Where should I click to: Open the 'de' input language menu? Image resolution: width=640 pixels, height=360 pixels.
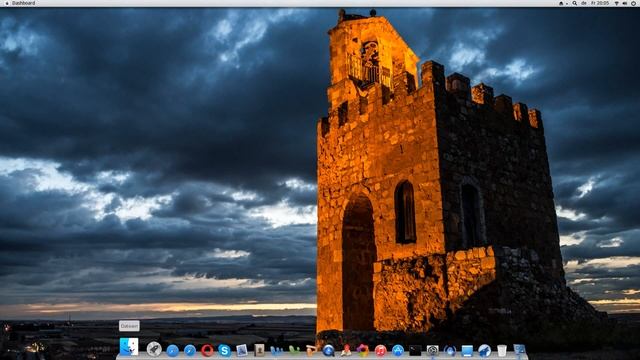[584, 3]
